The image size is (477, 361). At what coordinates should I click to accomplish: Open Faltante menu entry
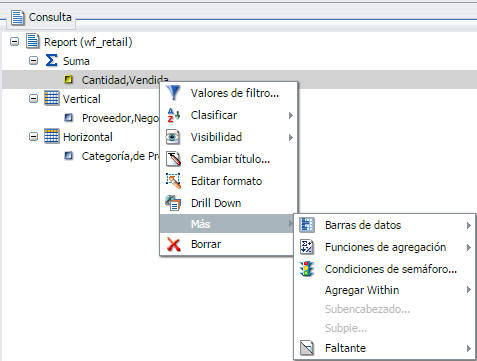click(x=385, y=348)
